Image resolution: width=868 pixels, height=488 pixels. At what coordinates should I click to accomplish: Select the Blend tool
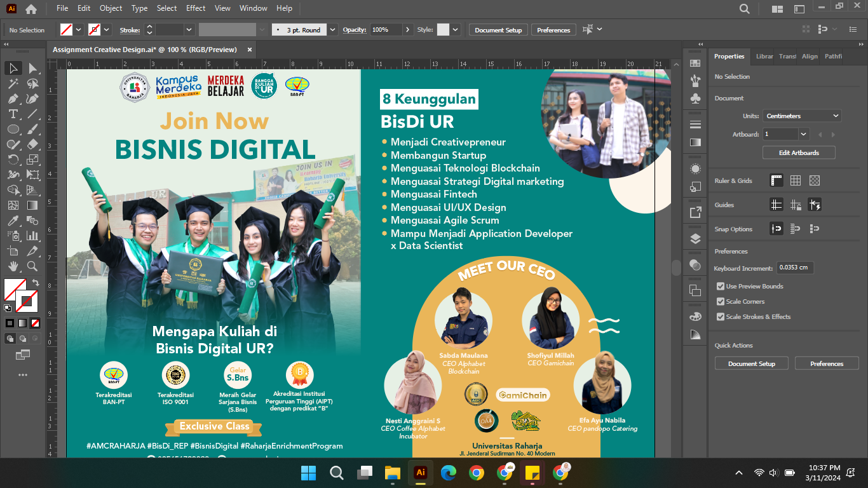tap(32, 220)
